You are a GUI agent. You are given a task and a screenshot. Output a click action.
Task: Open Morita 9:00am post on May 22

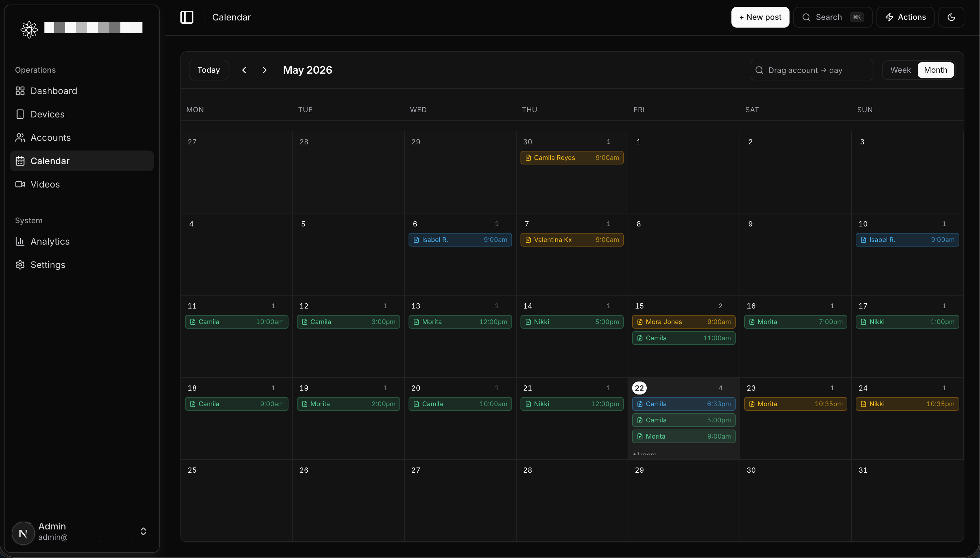click(684, 437)
